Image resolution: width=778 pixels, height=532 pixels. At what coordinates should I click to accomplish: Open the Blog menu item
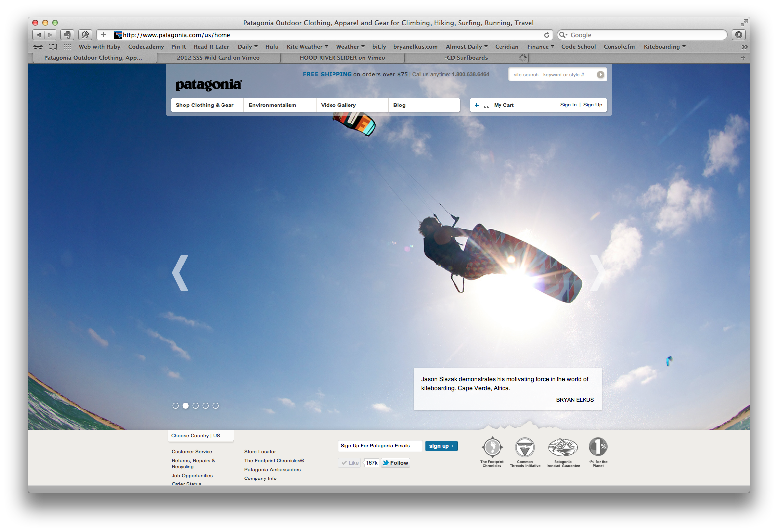(x=424, y=105)
